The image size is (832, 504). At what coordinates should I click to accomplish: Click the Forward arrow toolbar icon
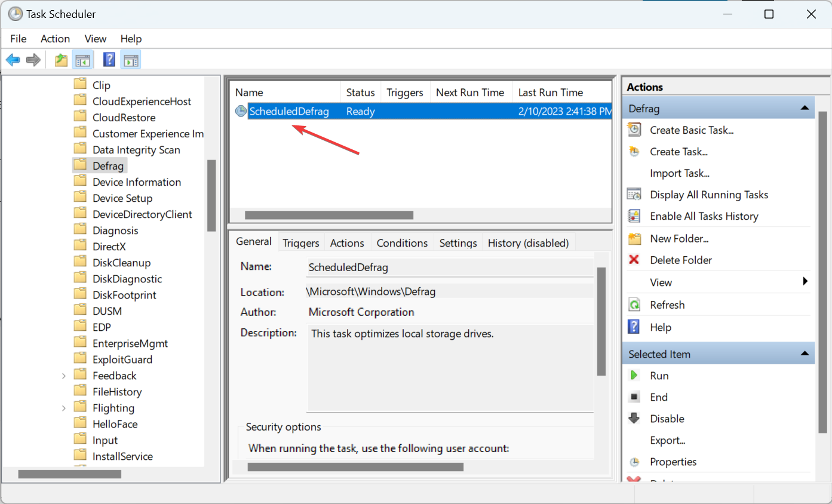(x=33, y=60)
